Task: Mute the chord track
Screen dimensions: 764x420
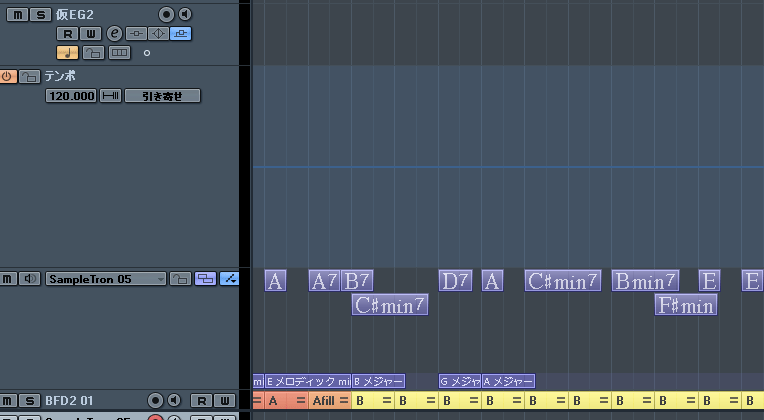Action: coord(8,279)
